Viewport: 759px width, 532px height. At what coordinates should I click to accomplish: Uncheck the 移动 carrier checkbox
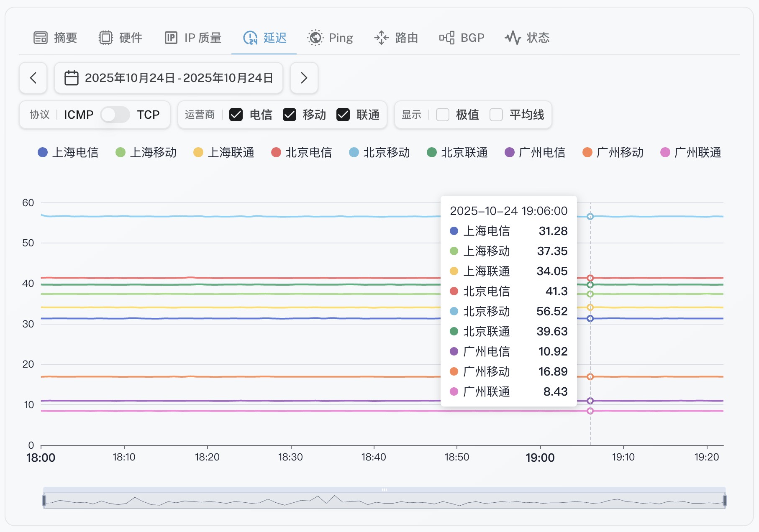coord(290,115)
